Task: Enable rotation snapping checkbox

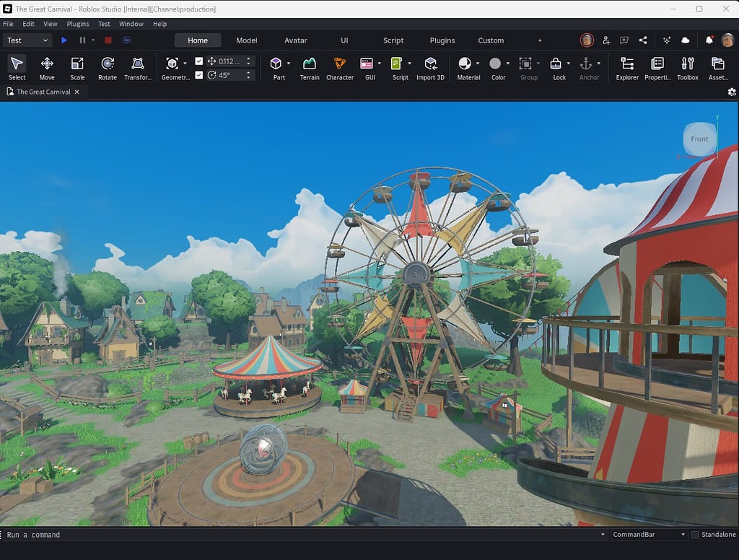Action: click(x=199, y=75)
